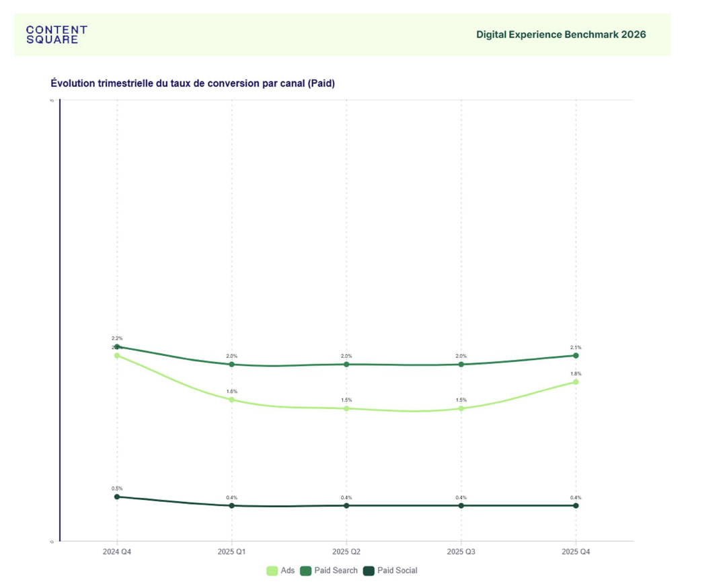The height and width of the screenshot is (588, 721).
Task: Click the Paid Search legend swatch
Action: coord(306,571)
